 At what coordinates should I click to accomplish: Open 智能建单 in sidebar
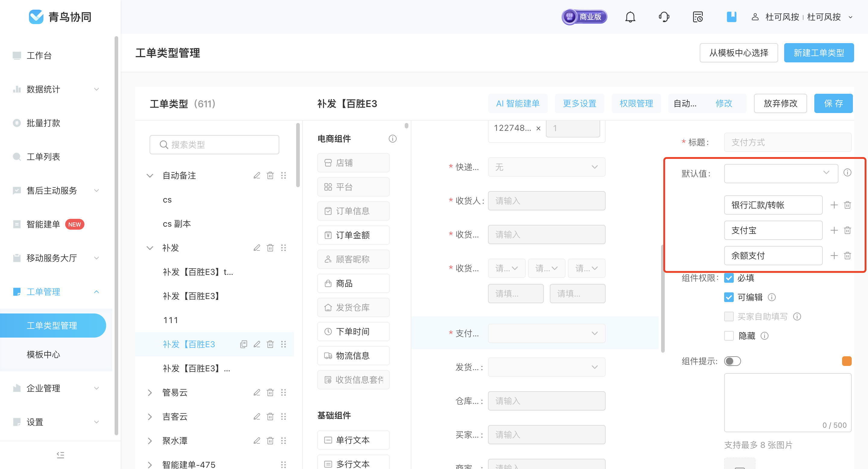pyautogui.click(x=43, y=224)
